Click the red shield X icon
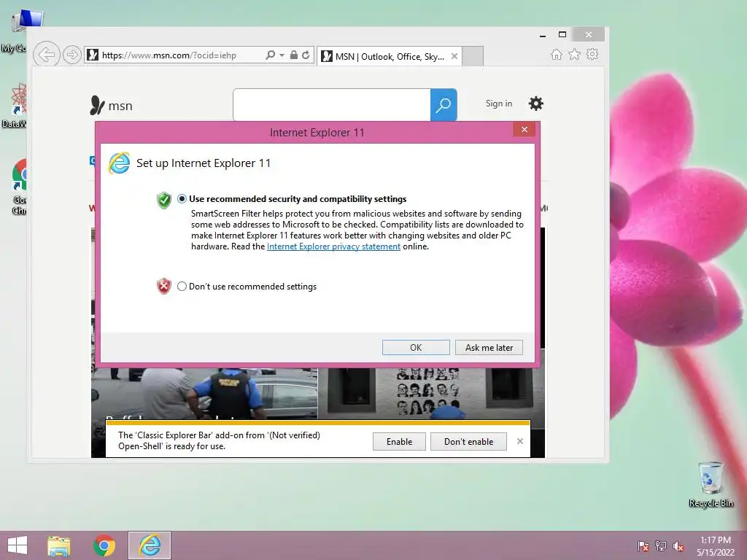The image size is (747, 560). click(x=164, y=286)
